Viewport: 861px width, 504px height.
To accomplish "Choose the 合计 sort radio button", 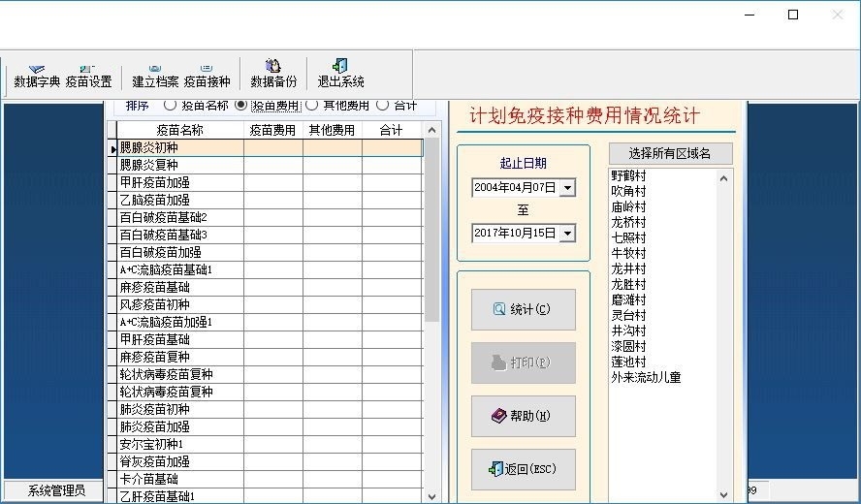I will pyautogui.click(x=383, y=105).
